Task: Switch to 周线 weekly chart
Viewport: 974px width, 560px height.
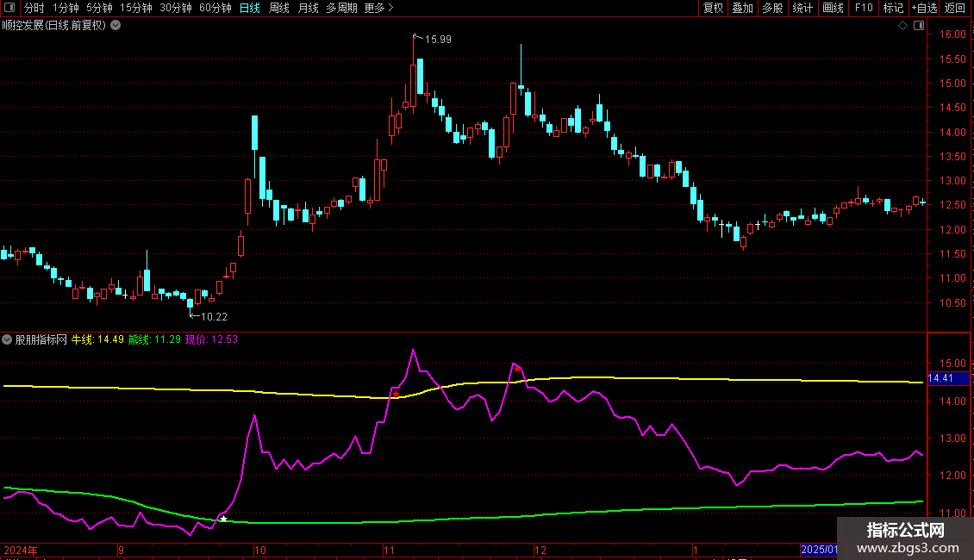Action: coord(279,8)
